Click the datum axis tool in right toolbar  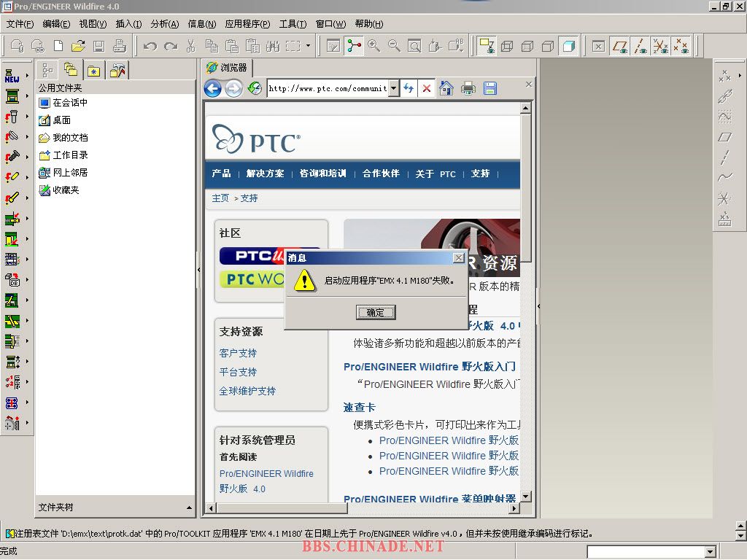tap(724, 157)
